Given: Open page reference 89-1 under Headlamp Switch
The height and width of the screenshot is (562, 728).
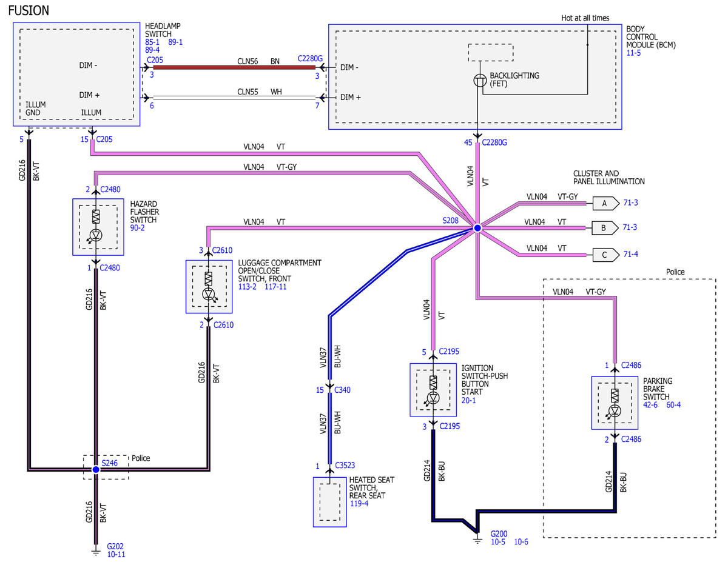Looking at the screenshot, I should 175,42.
